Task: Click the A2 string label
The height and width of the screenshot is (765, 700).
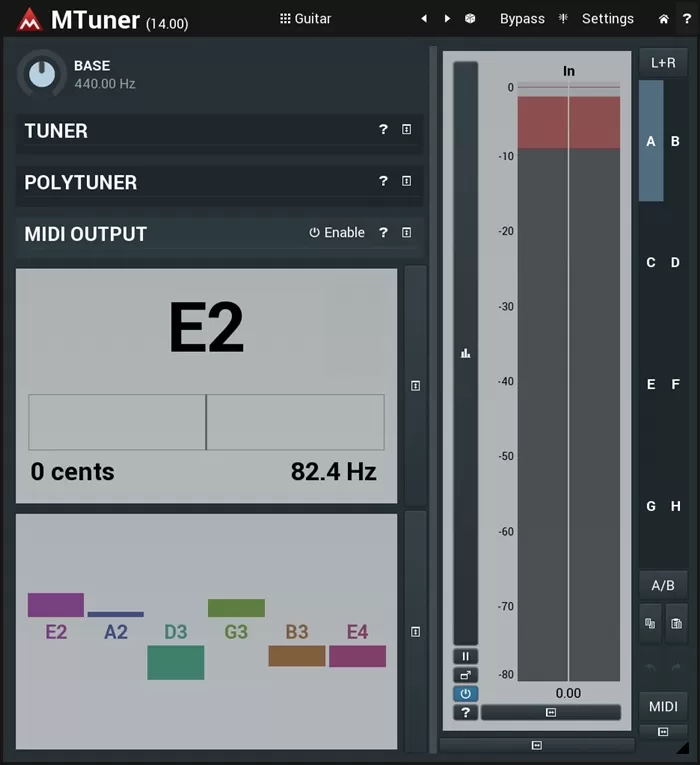Action: 116,632
